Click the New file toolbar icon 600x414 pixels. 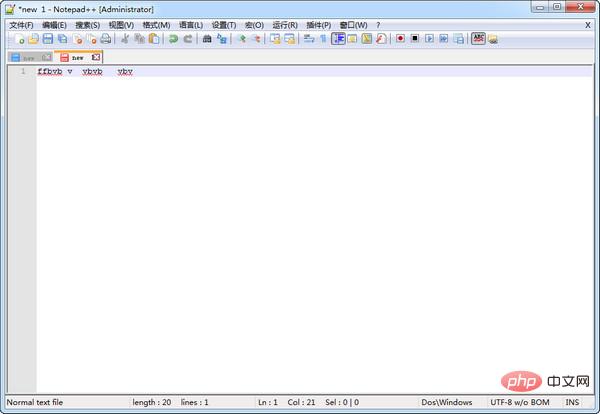(x=19, y=39)
